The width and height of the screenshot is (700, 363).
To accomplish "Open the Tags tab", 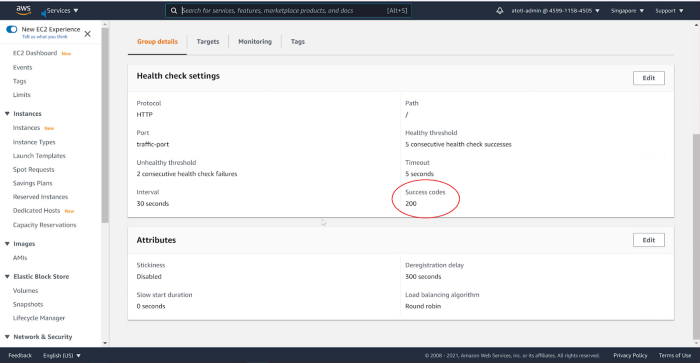I will [x=298, y=42].
